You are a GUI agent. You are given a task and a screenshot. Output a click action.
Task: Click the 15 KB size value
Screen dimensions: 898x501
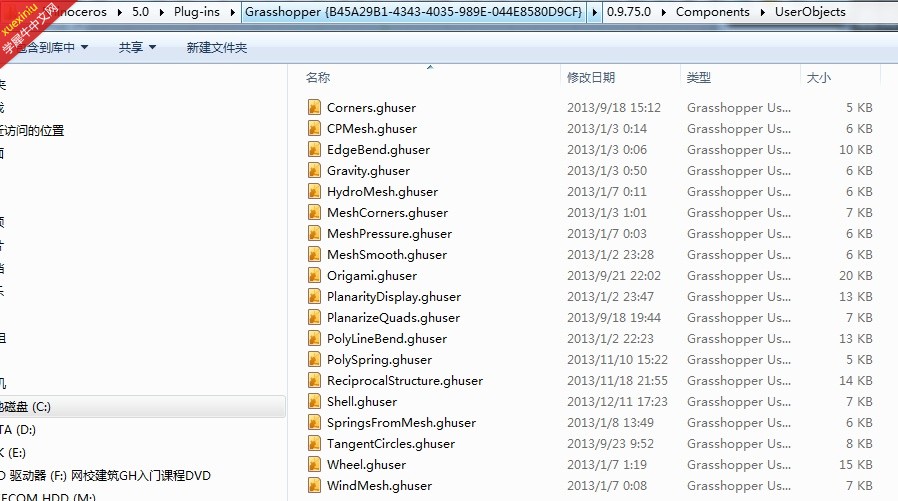[856, 464]
